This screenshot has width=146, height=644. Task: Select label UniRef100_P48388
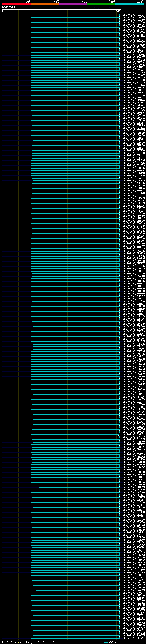click(134, 407)
